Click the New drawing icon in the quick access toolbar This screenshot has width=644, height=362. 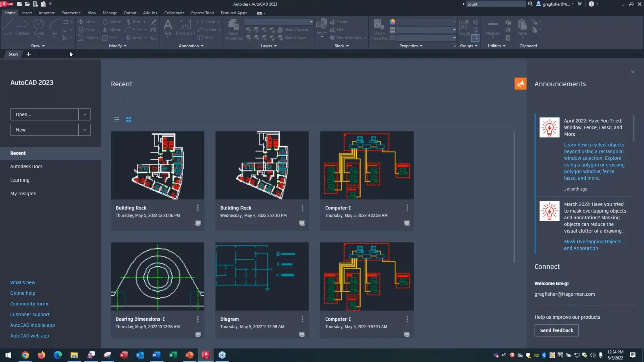coord(19,4)
